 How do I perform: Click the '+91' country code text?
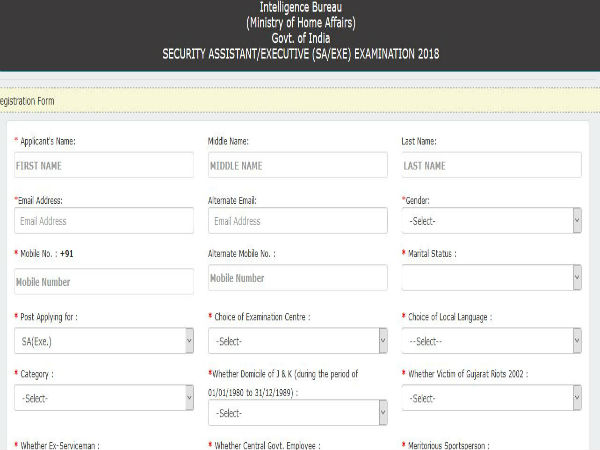point(67,253)
